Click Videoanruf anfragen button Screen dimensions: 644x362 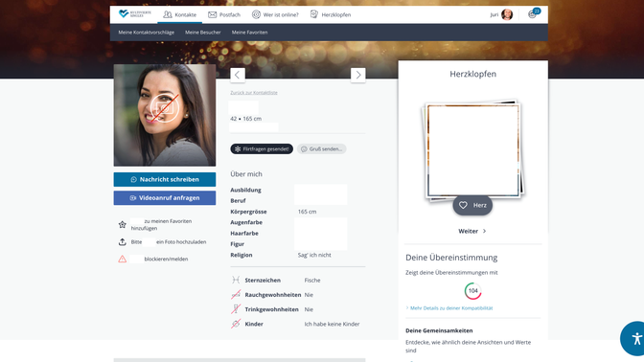pyautogui.click(x=165, y=198)
